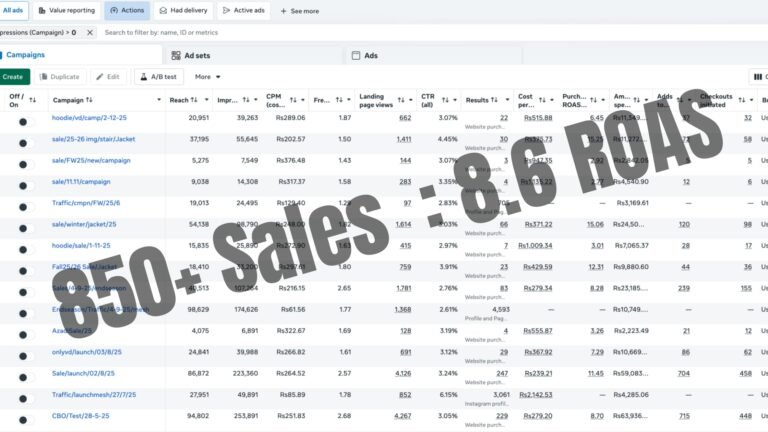Sort by Landing page views arrows
Image resolution: width=768 pixels, height=432 pixels.
pyautogui.click(x=401, y=100)
